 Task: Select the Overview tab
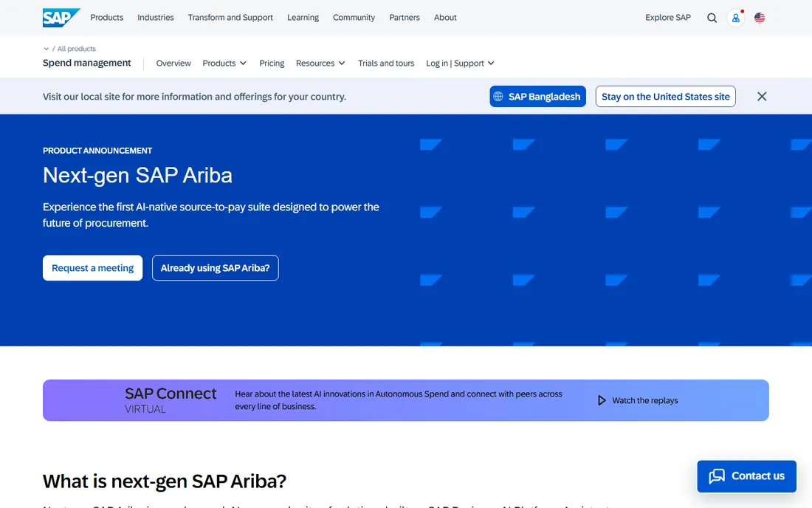pyautogui.click(x=173, y=63)
